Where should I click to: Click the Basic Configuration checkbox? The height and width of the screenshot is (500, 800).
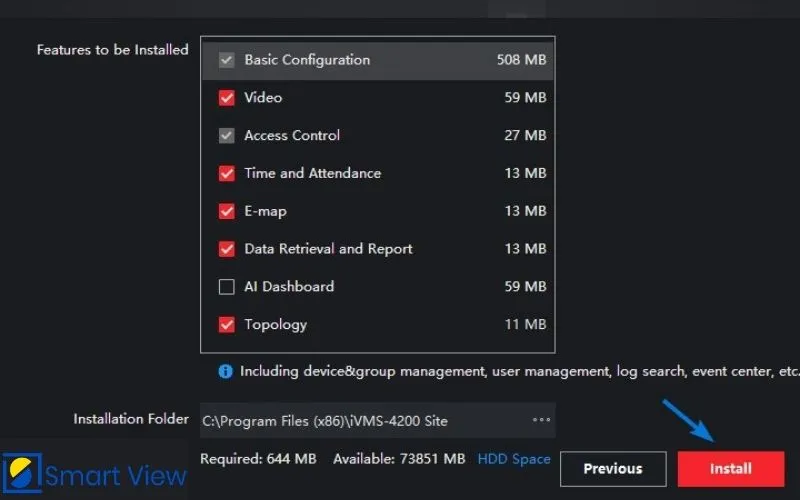coord(226,60)
